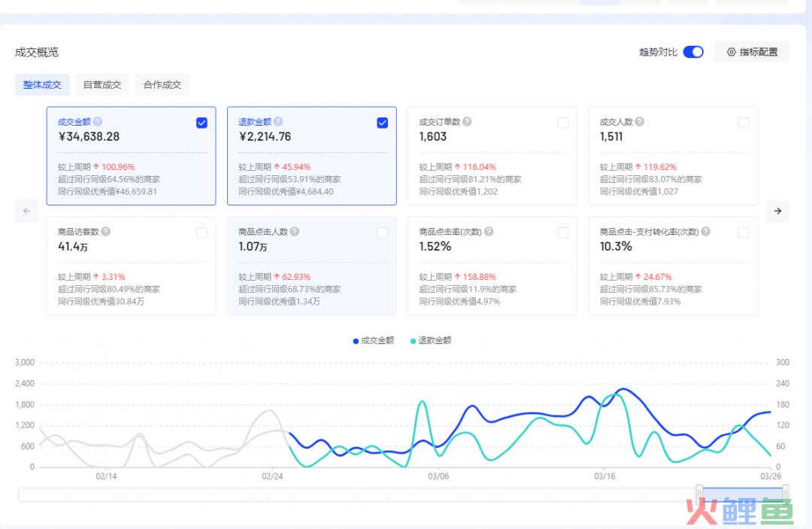
Task: Click 同行同级优秀值30.84万 text
Action: (x=101, y=301)
